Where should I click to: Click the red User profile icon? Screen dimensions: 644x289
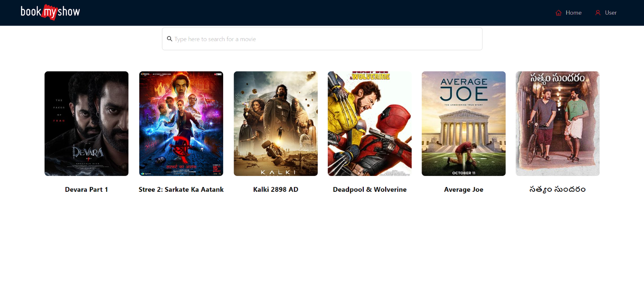(598, 13)
